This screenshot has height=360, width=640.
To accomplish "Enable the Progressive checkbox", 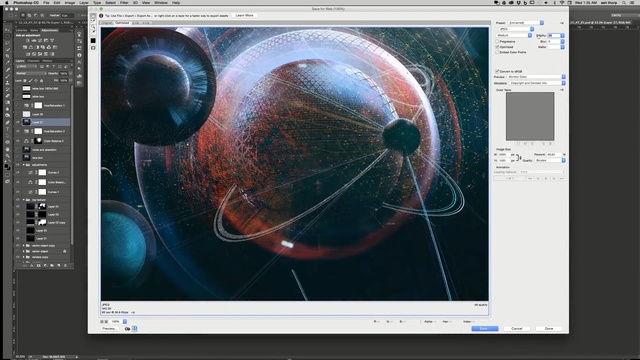I will [497, 42].
